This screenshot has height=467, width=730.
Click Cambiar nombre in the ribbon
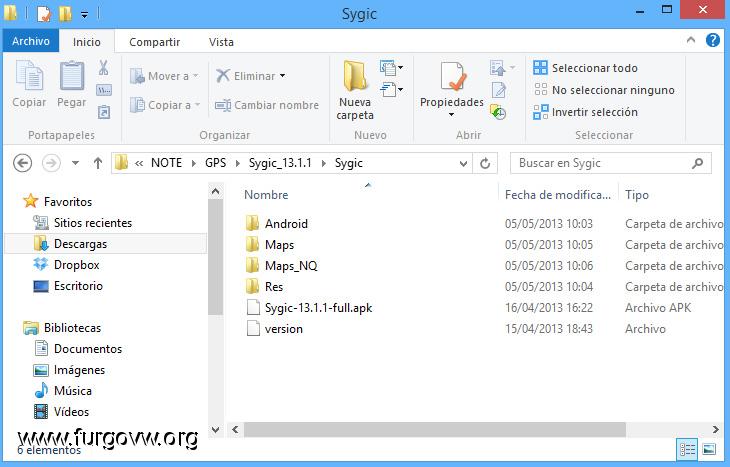(267, 105)
